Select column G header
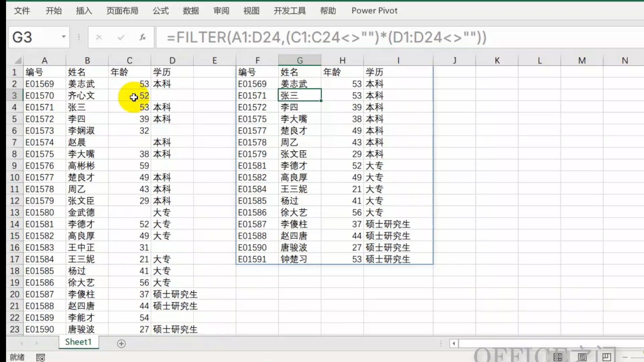Image resolution: width=644 pixels, height=362 pixels. click(300, 60)
